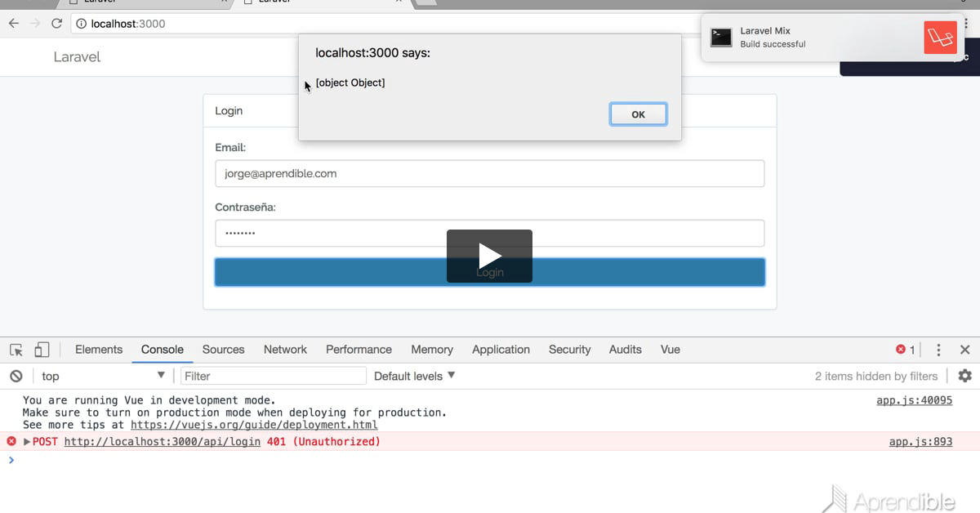Click the red error icon on POST row

pos(11,442)
